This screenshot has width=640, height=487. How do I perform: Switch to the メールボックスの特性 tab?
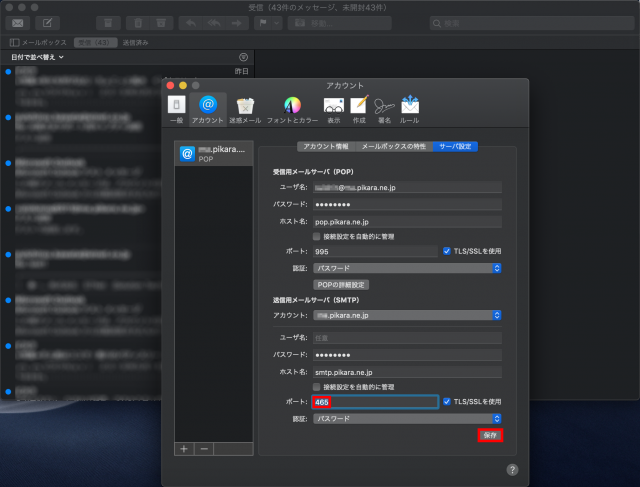393,146
